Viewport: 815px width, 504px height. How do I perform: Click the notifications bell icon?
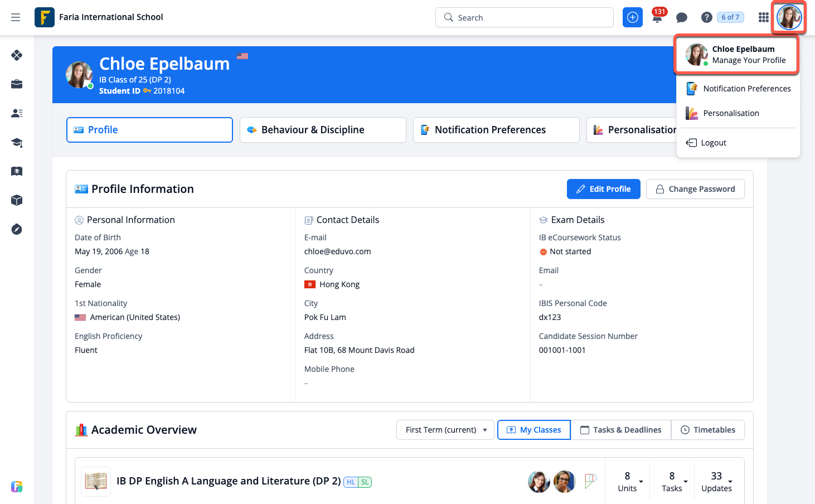click(657, 18)
